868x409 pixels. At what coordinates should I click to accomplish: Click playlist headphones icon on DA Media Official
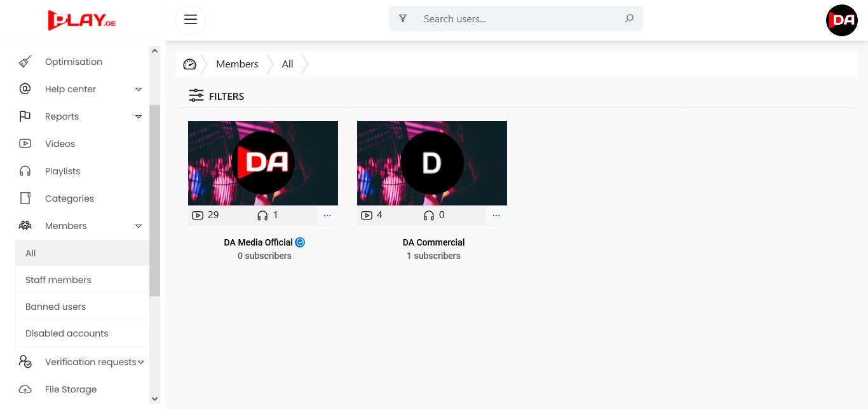pyautogui.click(x=262, y=216)
